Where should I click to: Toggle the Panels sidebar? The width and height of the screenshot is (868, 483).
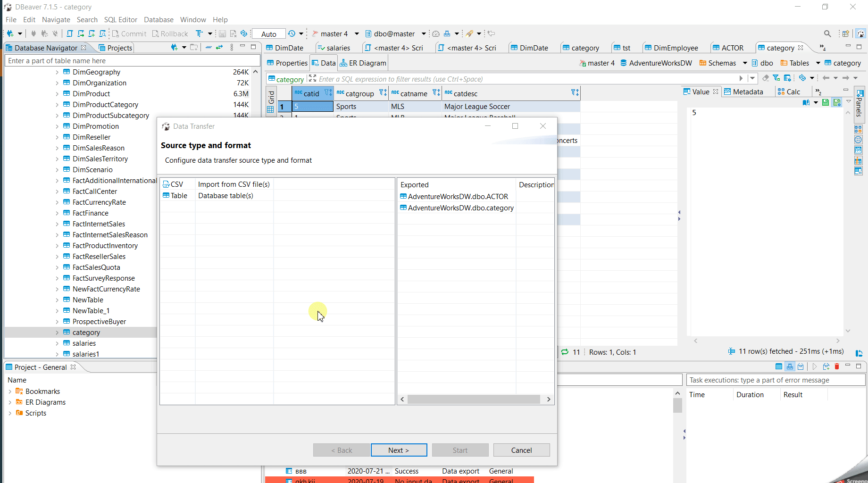(x=859, y=105)
